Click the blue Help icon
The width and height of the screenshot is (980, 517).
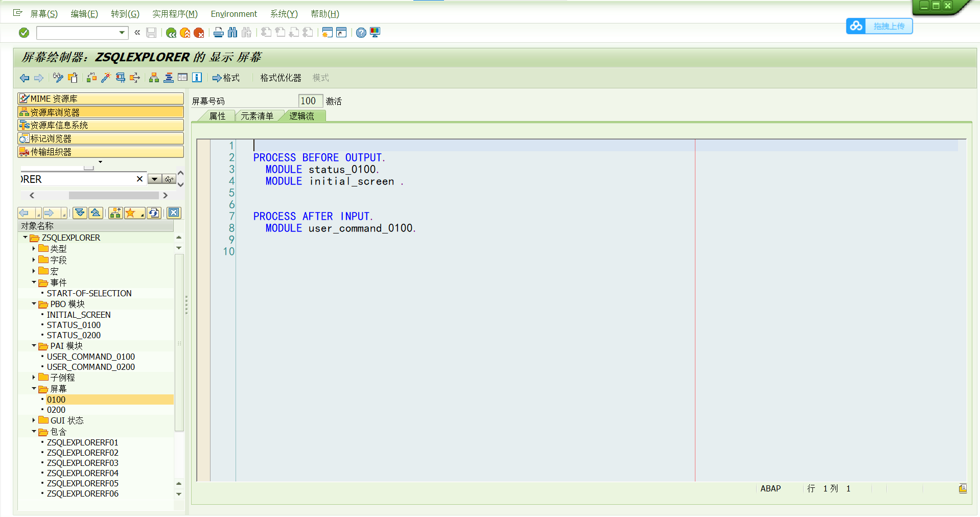pyautogui.click(x=361, y=33)
